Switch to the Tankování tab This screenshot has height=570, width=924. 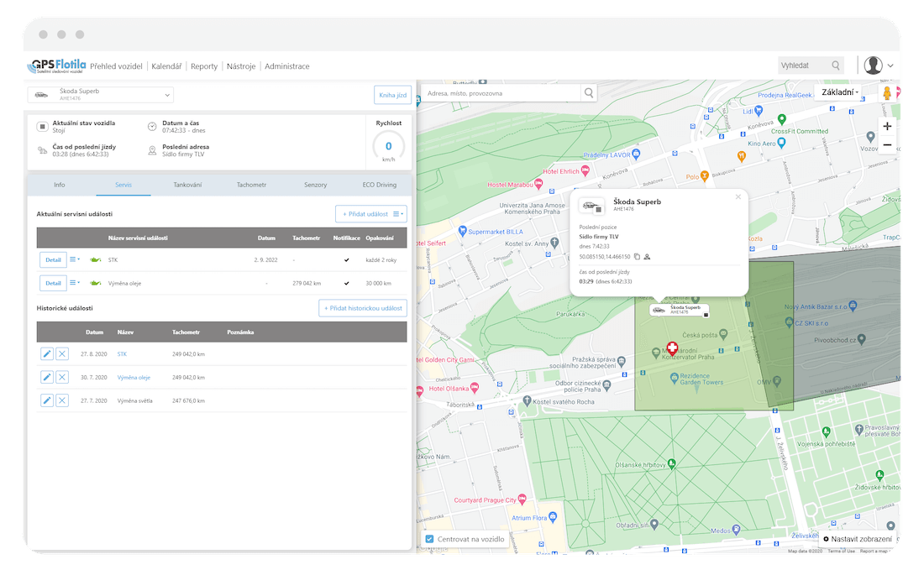click(187, 185)
